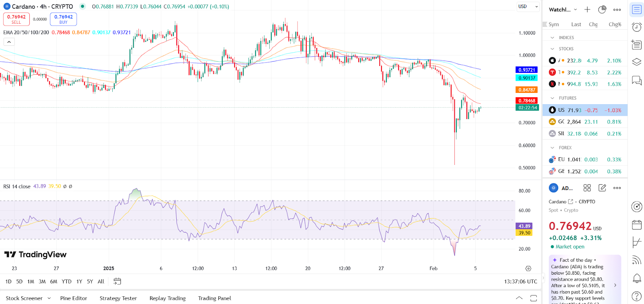This screenshot has width=644, height=304.
Task: Click the red SELL 0.76942 button
Action: pyautogui.click(x=17, y=19)
